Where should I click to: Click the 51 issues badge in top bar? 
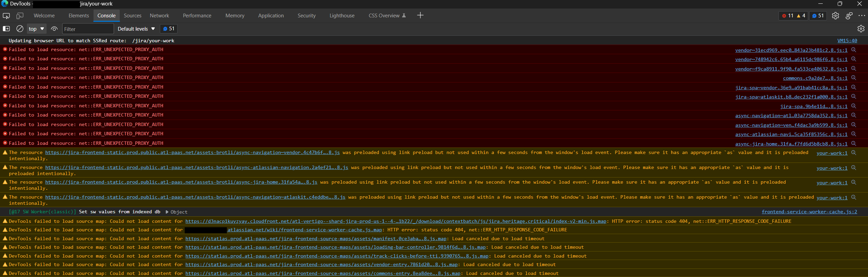[818, 16]
